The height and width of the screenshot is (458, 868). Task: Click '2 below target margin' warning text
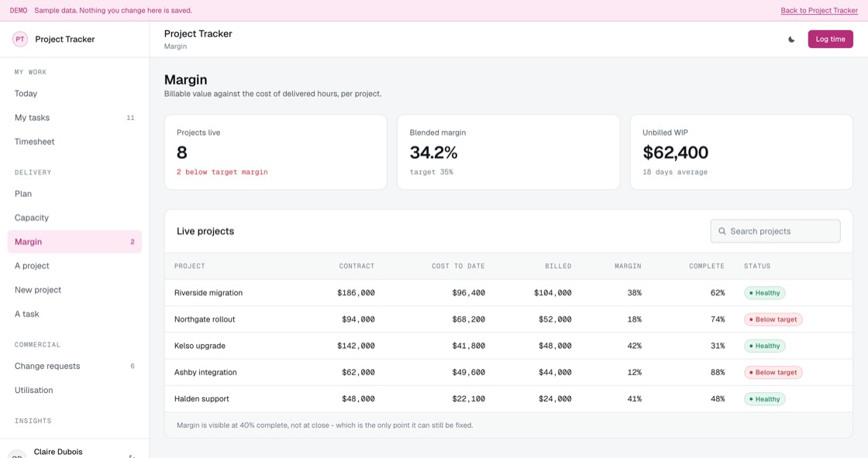click(222, 172)
